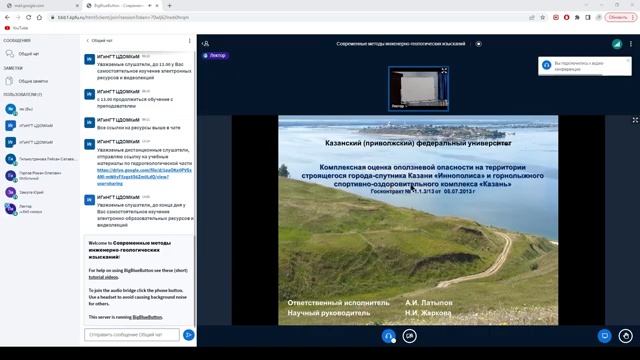Image resolution: width=640 pixels, height=360 pixels.
Task: Open a new browser tab
Action: pos(169,6)
